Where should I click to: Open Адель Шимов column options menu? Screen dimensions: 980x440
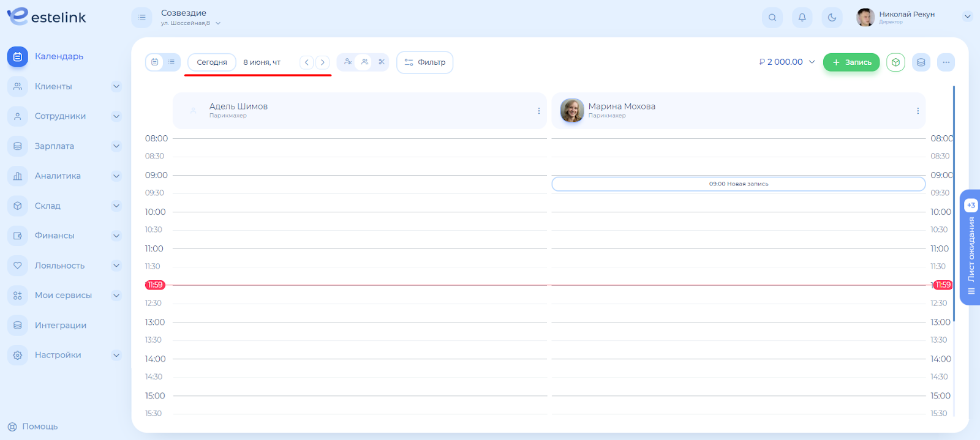click(x=538, y=111)
